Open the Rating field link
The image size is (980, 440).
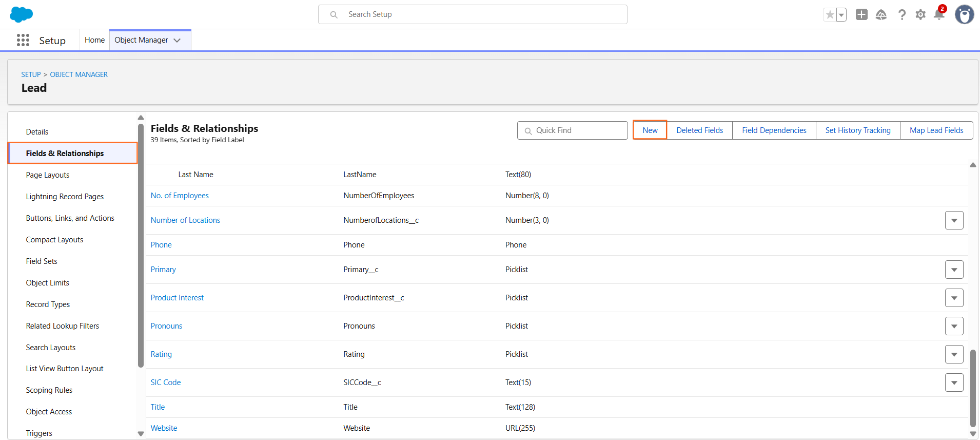coord(161,354)
